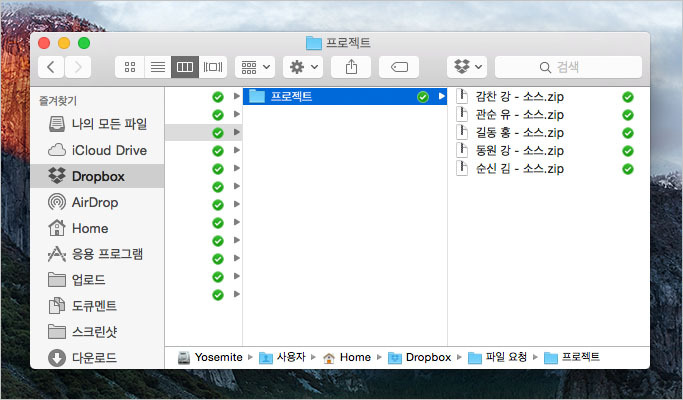Select the 프로젝트 folder in middle column
This screenshot has height=400, width=683.
coord(345,96)
